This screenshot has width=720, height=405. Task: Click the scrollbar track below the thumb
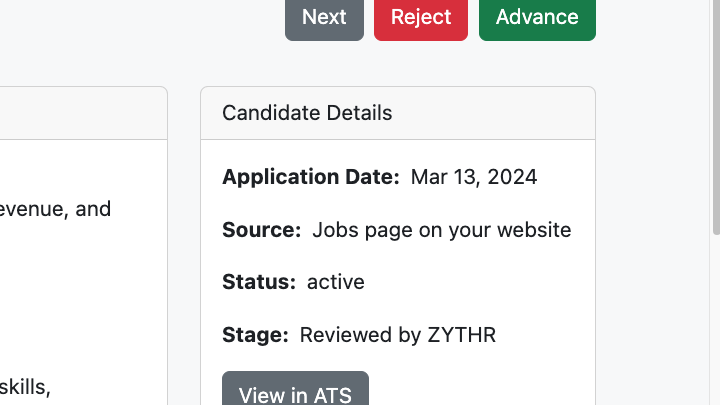pos(715,321)
